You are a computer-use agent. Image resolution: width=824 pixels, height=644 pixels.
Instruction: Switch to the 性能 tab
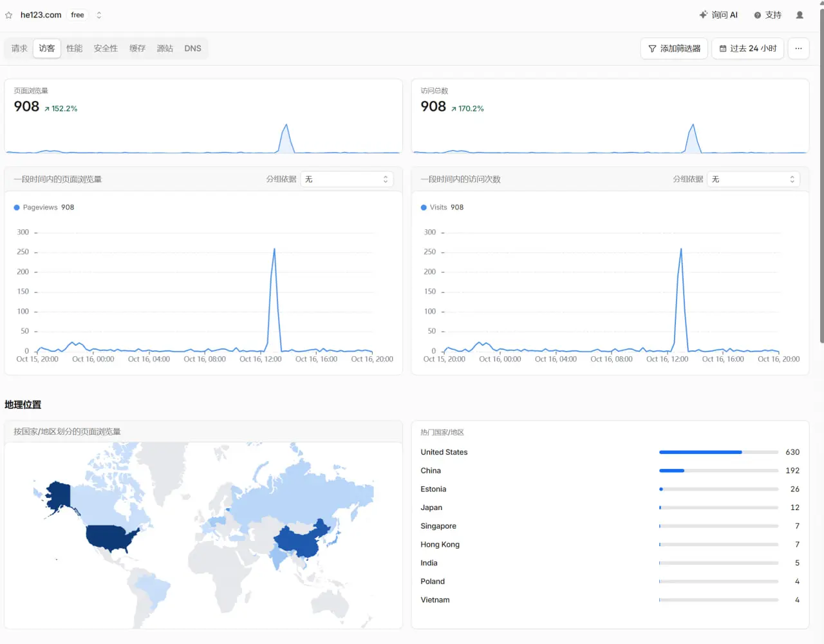(x=75, y=48)
